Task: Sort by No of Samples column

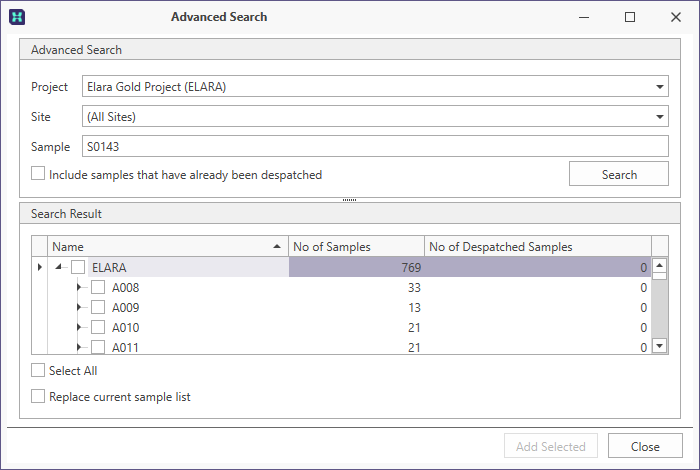Action: point(356,246)
